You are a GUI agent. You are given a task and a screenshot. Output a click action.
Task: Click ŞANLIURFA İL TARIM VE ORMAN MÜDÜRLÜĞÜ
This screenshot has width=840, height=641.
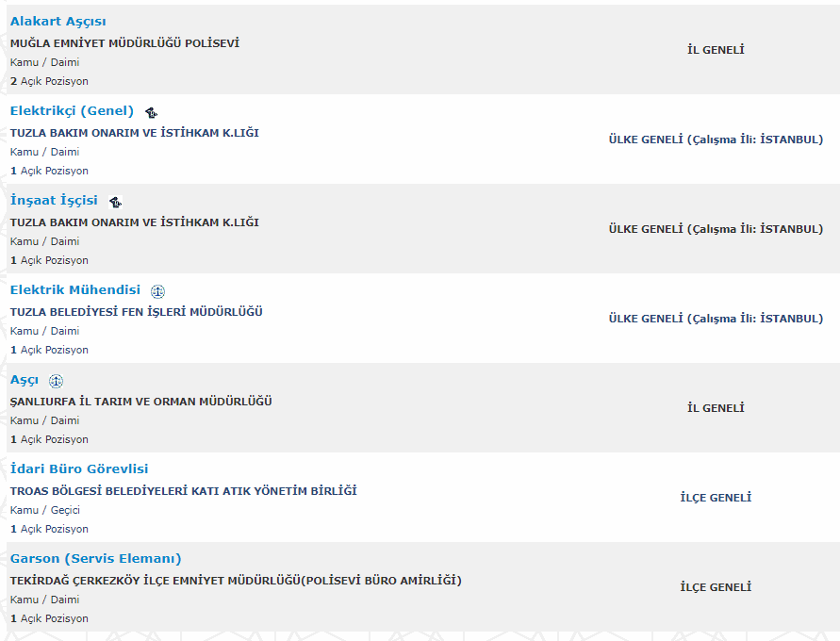coord(140,402)
